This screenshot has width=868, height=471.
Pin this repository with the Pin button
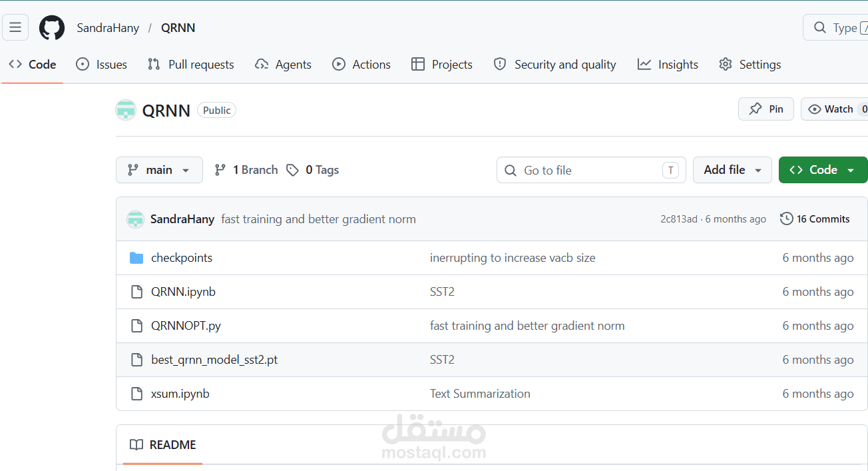coord(766,109)
